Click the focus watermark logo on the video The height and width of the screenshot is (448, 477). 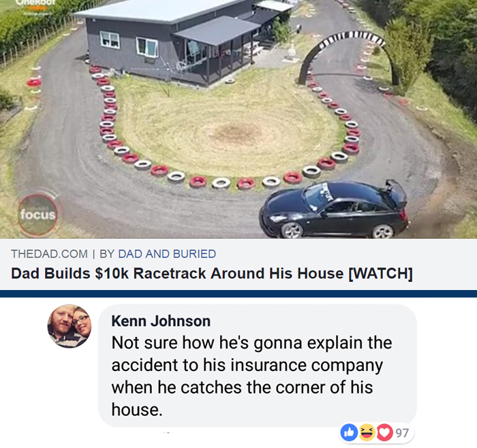37,214
